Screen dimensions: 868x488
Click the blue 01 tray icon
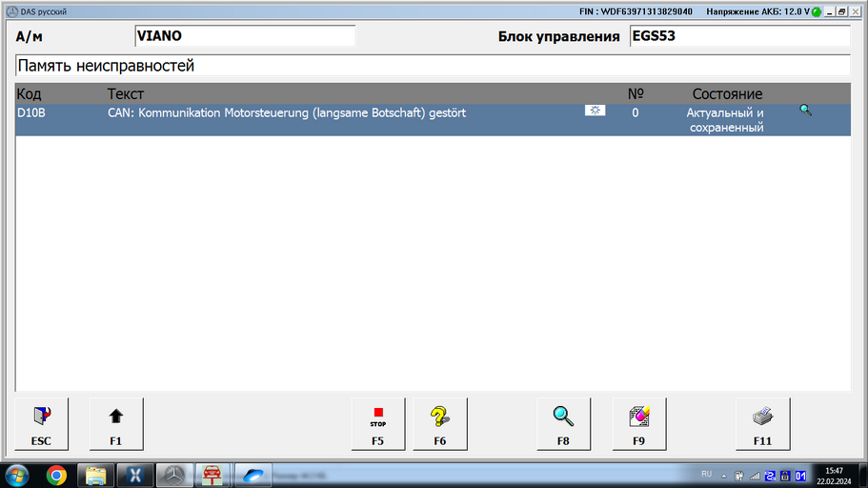coord(800,476)
